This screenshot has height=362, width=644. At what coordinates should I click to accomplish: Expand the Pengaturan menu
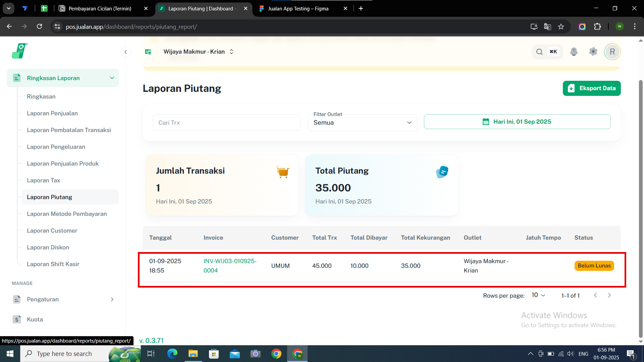point(112,299)
